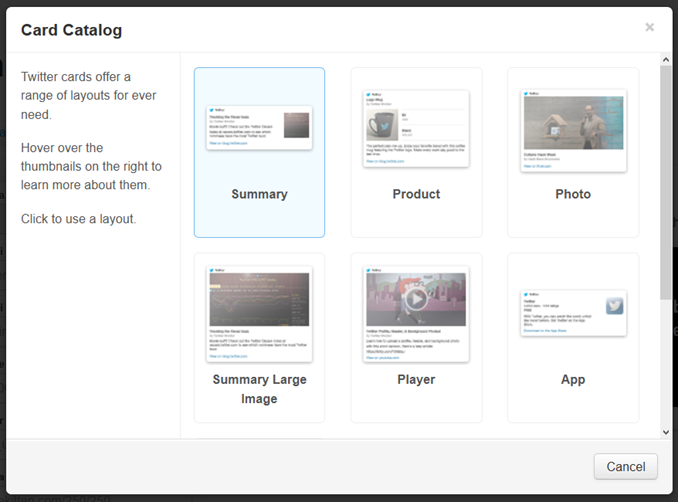The image size is (678, 502).
Task: Pick the App card layout label
Action: click(x=573, y=379)
